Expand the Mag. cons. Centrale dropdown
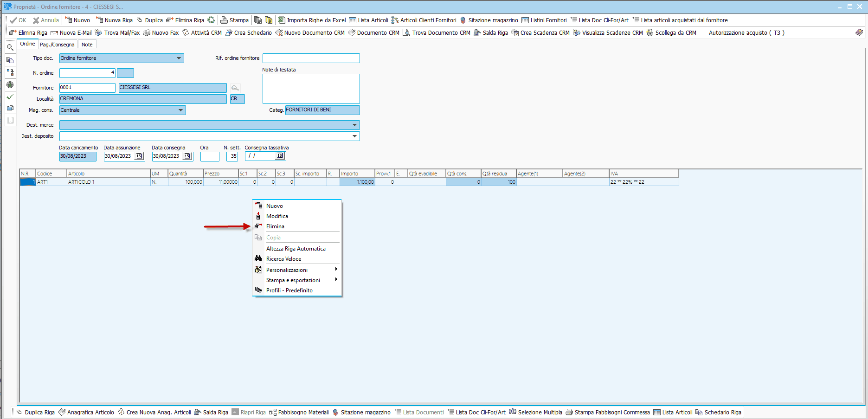 pos(181,110)
